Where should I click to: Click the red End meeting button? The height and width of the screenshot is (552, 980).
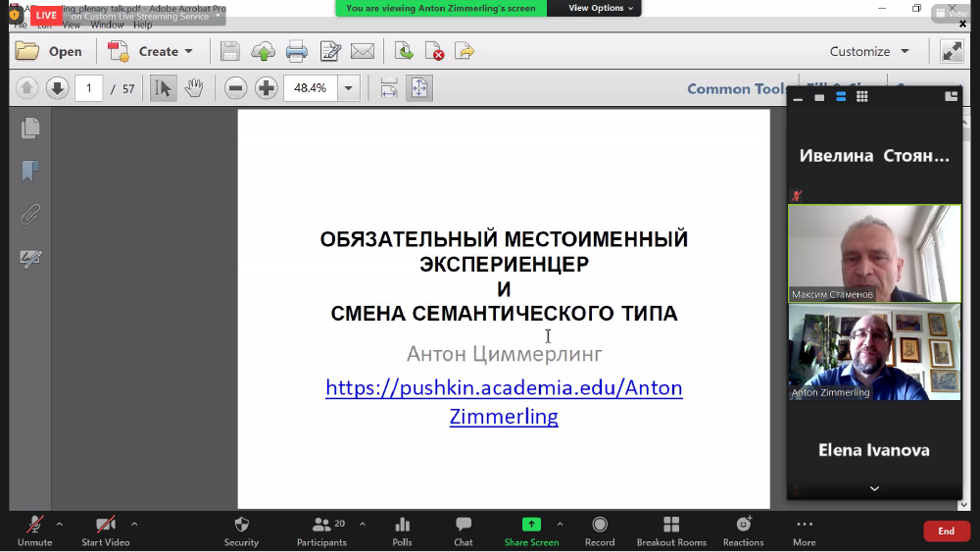946,530
